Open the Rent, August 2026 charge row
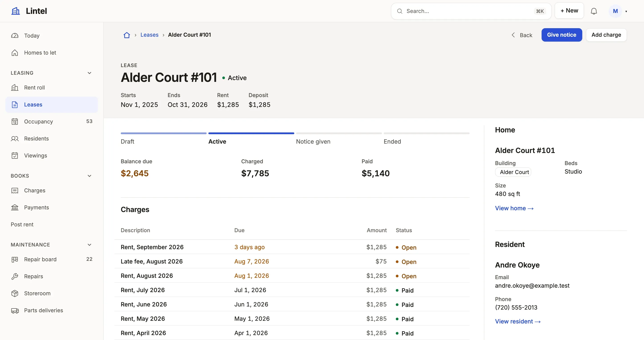Viewport: 644px width, 340px height. pos(292,276)
